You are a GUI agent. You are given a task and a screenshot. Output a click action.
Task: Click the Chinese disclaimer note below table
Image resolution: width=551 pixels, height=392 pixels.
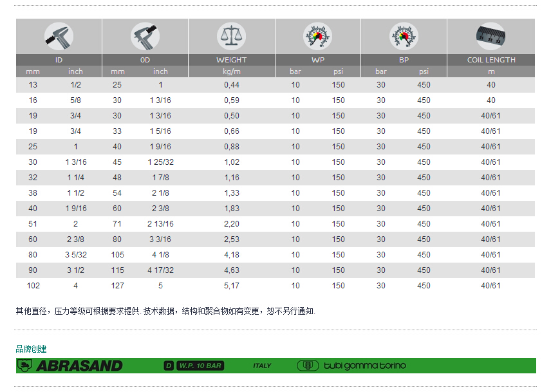click(x=165, y=311)
